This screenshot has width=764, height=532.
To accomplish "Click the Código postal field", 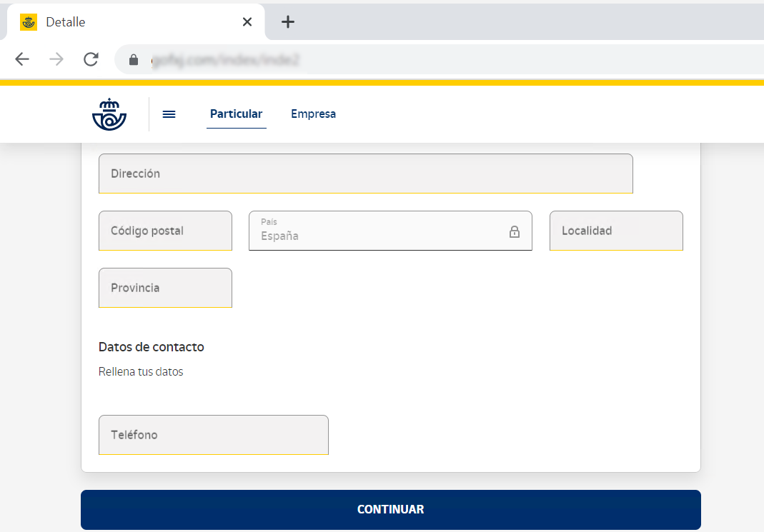I will [x=165, y=231].
